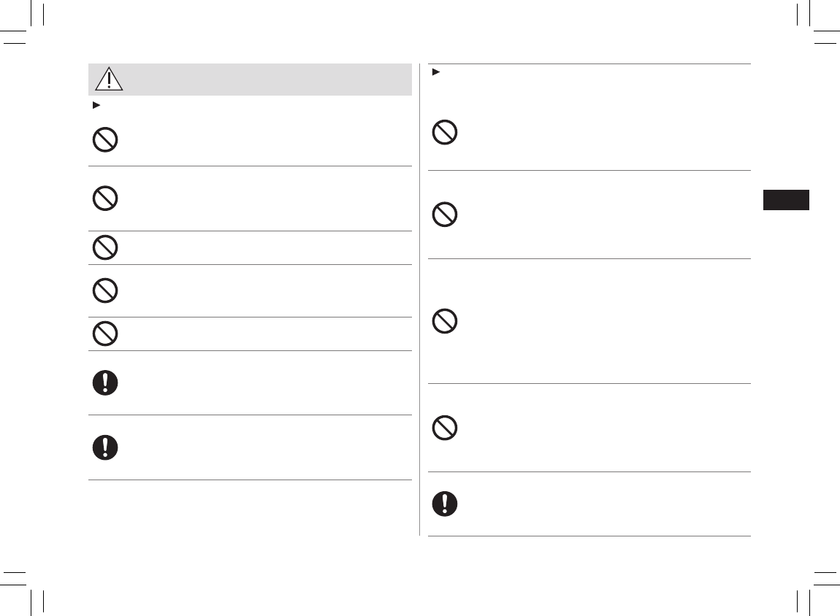Click the arrow bullet below the gray warning header

click(x=93, y=105)
